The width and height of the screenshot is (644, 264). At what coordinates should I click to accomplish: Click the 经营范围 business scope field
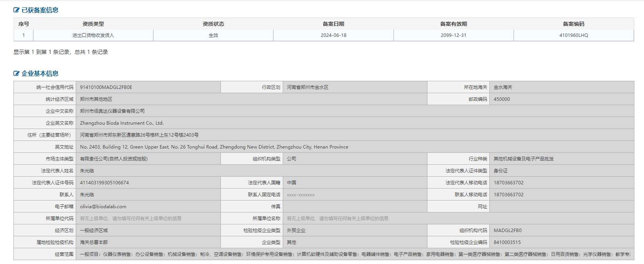tap(355, 254)
